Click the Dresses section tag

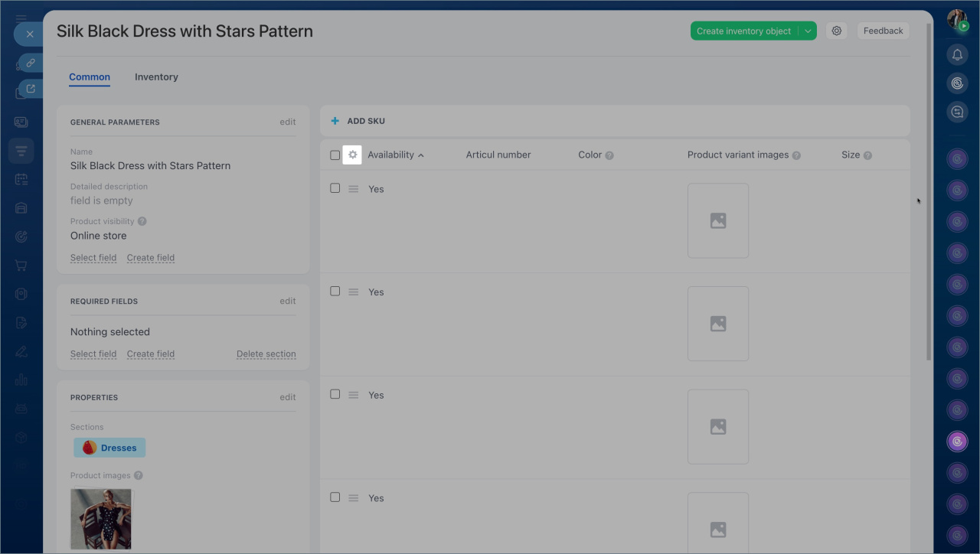tap(109, 448)
